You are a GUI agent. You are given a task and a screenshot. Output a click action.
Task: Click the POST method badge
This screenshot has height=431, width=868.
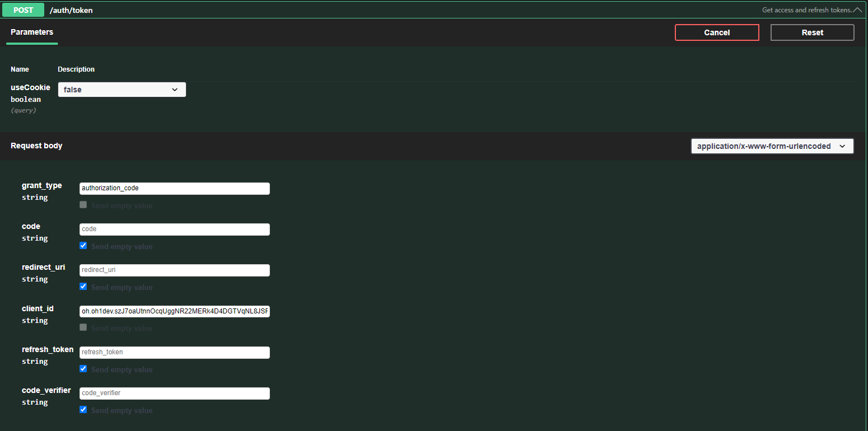[24, 10]
